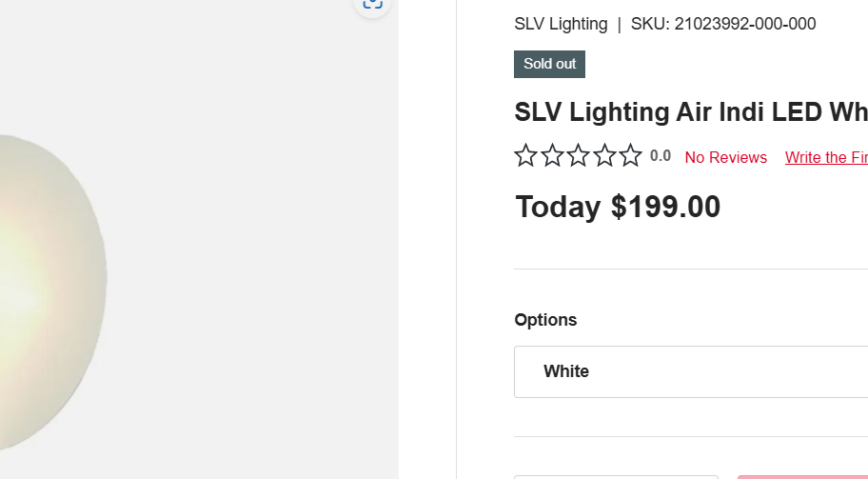Open the White options dropdown

pos(691,371)
